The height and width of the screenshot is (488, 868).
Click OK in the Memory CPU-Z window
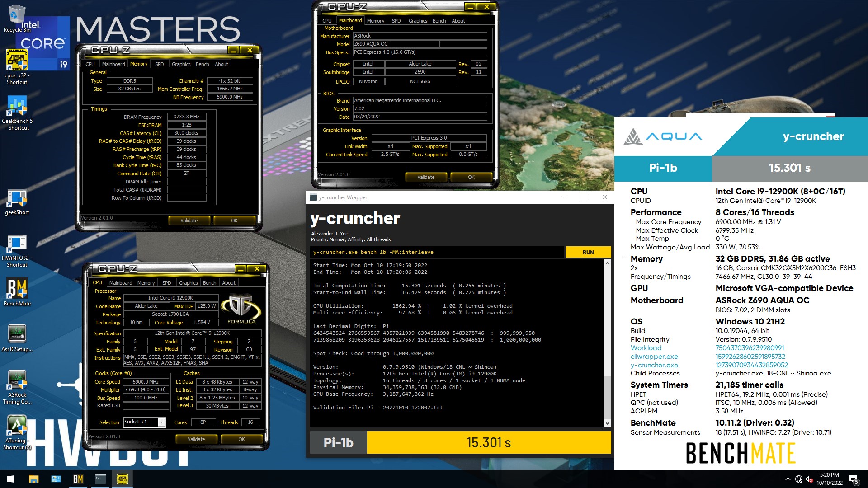point(234,221)
